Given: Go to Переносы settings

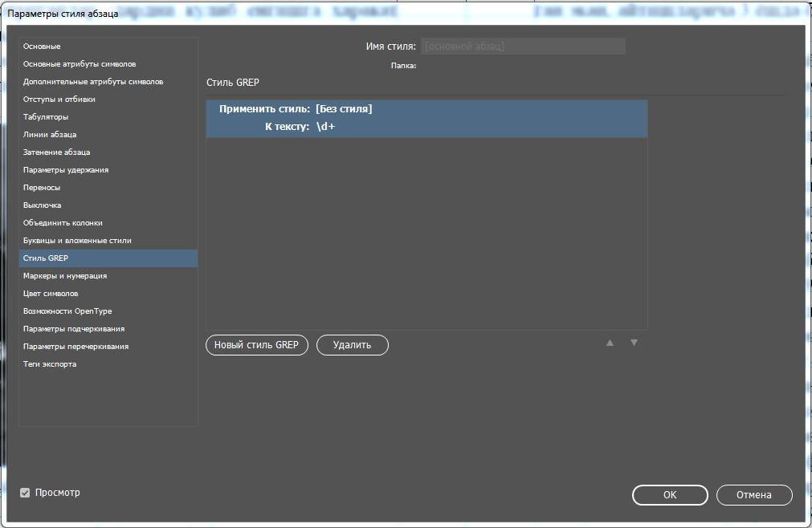Looking at the screenshot, I should tap(108, 187).
